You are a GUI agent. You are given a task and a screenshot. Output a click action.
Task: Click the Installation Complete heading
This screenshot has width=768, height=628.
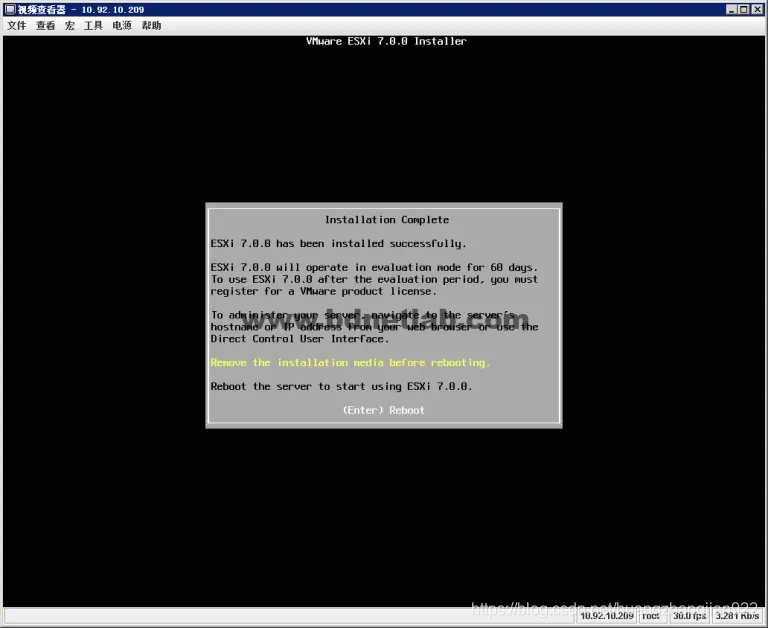click(x=387, y=220)
